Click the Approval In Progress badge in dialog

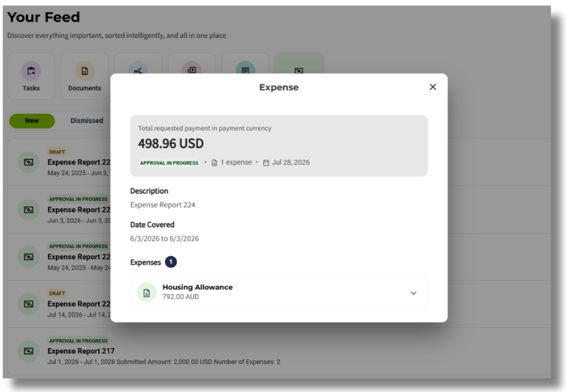(x=169, y=163)
